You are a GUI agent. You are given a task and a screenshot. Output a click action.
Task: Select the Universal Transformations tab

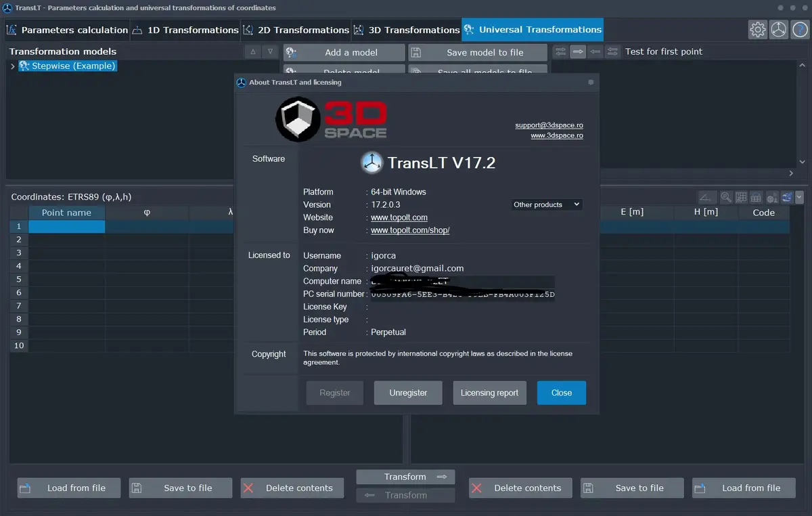(533, 30)
